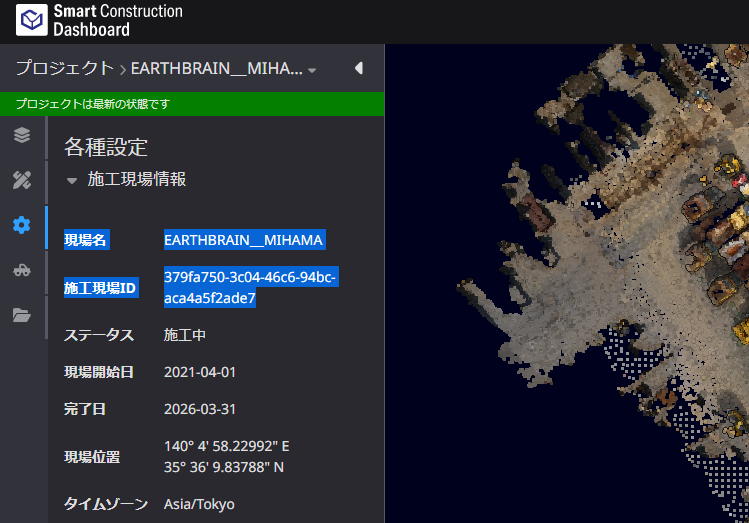
Task: Click the タイムゾーン label
Action: pyautogui.click(x=106, y=504)
